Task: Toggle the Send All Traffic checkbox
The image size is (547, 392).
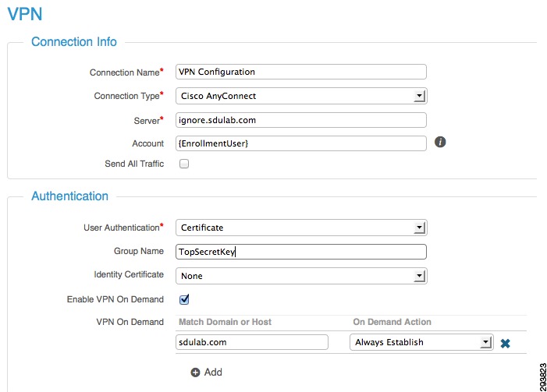Action: 184,164
